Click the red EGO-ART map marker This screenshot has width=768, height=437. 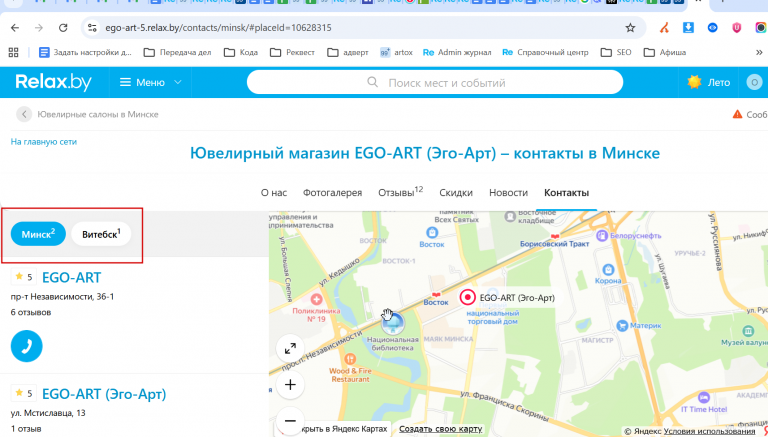pyautogui.click(x=468, y=297)
